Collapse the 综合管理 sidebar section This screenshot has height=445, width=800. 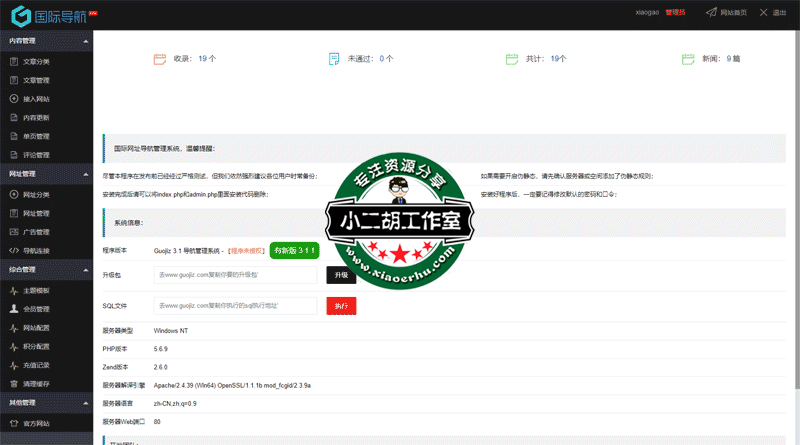[x=87, y=269]
